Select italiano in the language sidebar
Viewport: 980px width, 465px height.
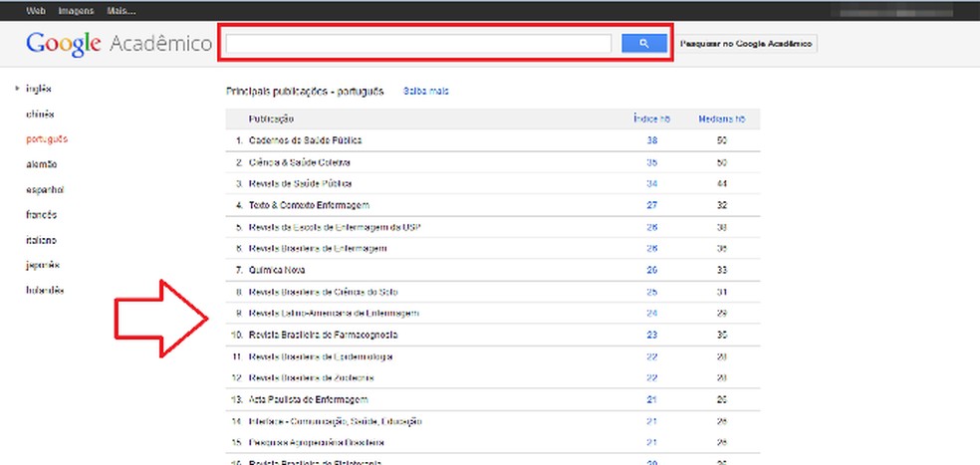[x=41, y=240]
